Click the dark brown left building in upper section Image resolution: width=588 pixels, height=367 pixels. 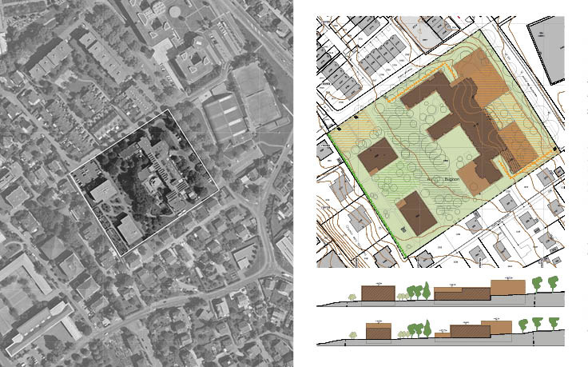point(379,293)
